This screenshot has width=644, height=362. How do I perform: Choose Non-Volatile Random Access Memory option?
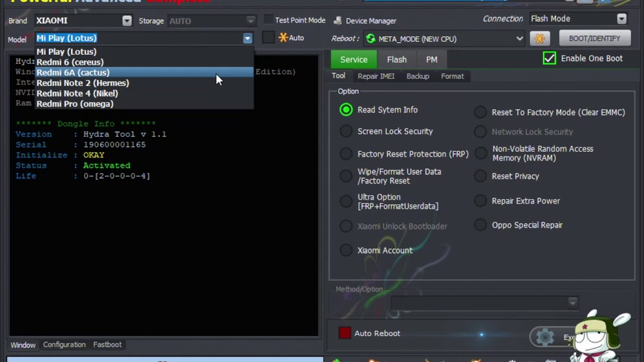click(480, 153)
